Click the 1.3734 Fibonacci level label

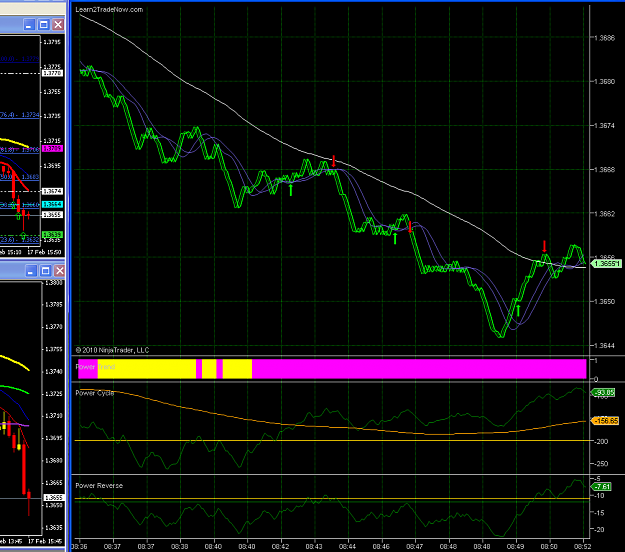coord(30,115)
